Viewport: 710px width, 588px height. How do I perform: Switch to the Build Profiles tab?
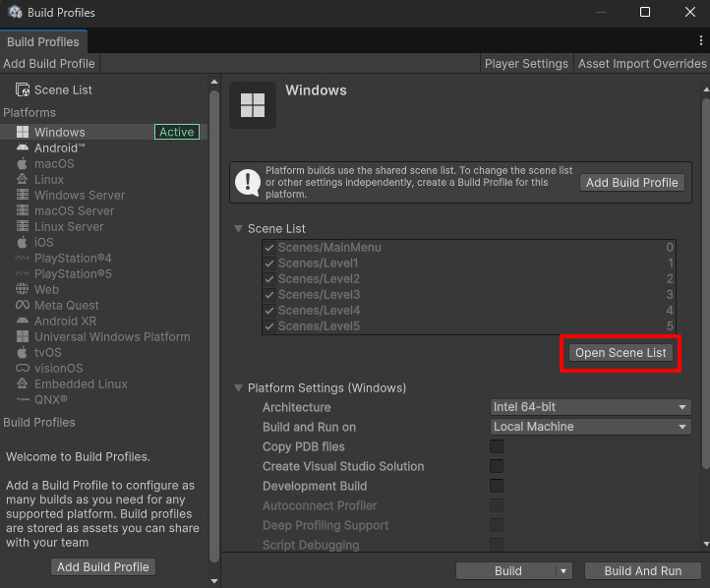pyautogui.click(x=43, y=41)
